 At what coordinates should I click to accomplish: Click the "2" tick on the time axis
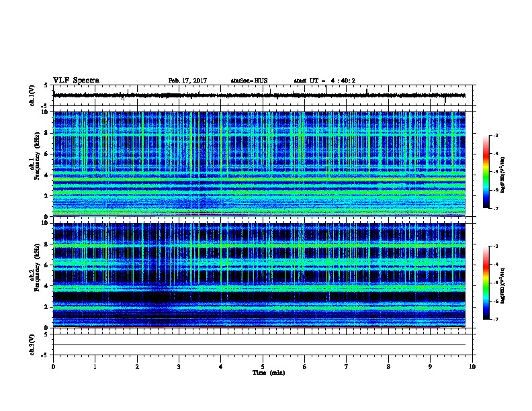pos(137,367)
